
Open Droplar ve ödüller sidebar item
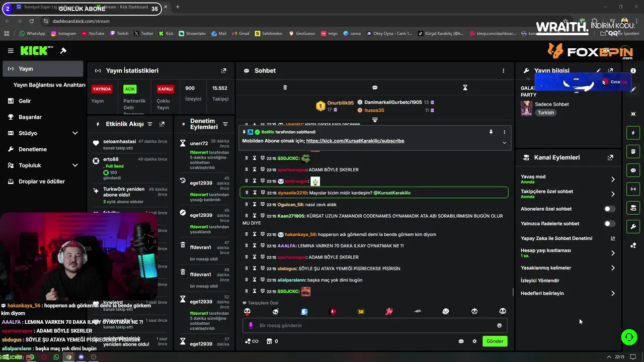43,182
